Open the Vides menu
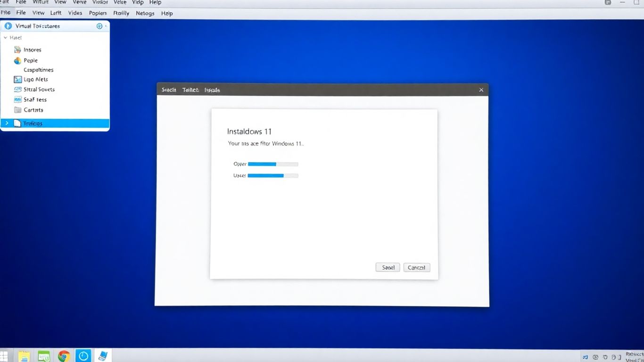Image resolution: width=644 pixels, height=362 pixels. tap(75, 13)
